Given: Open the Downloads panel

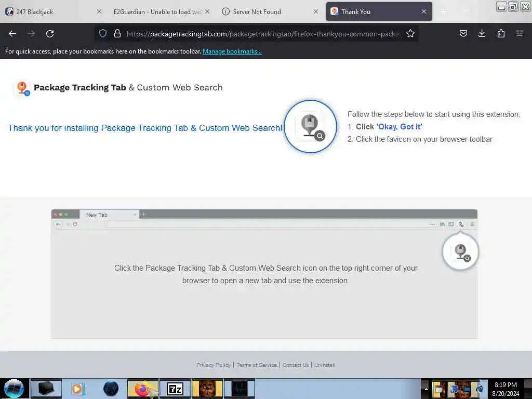Looking at the screenshot, I should pos(482,33).
